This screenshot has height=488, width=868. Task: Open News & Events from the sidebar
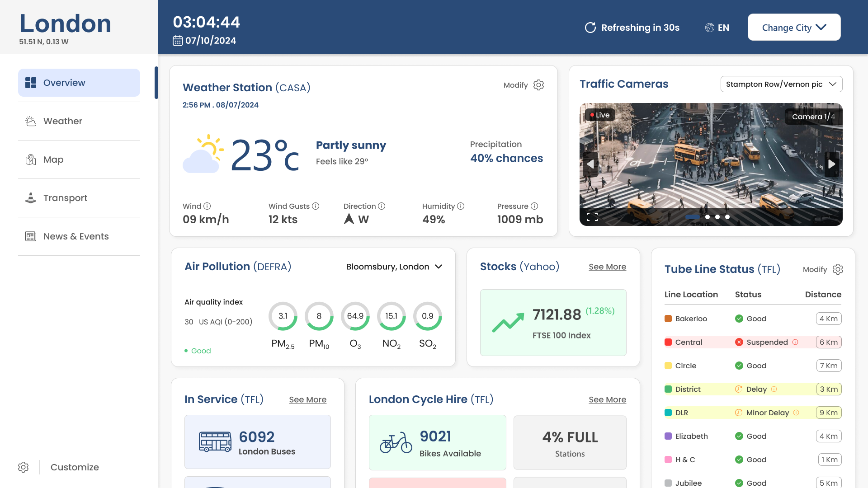click(x=75, y=236)
